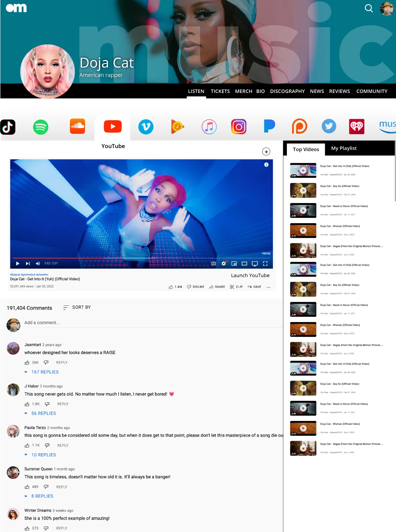Image resolution: width=396 pixels, height=532 pixels.
Task: Play the video with the play button
Action: pyautogui.click(x=18, y=264)
